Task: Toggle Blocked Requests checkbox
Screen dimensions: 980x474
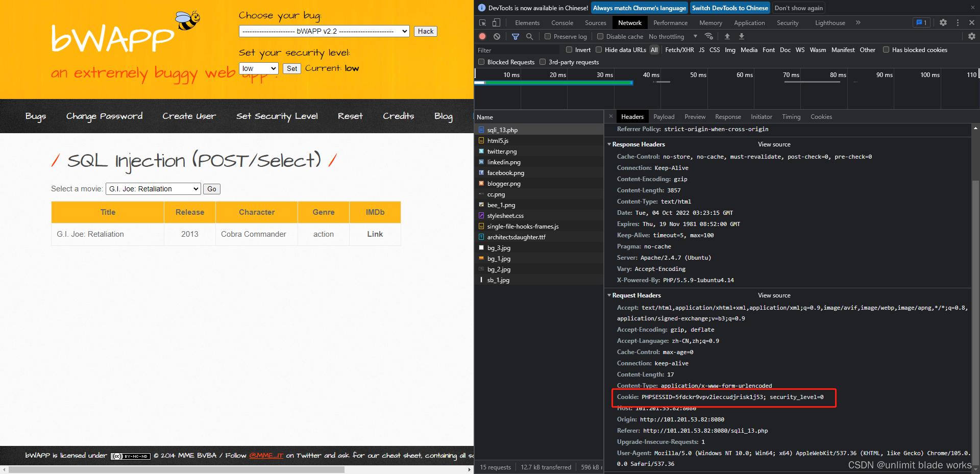Action: pos(481,62)
